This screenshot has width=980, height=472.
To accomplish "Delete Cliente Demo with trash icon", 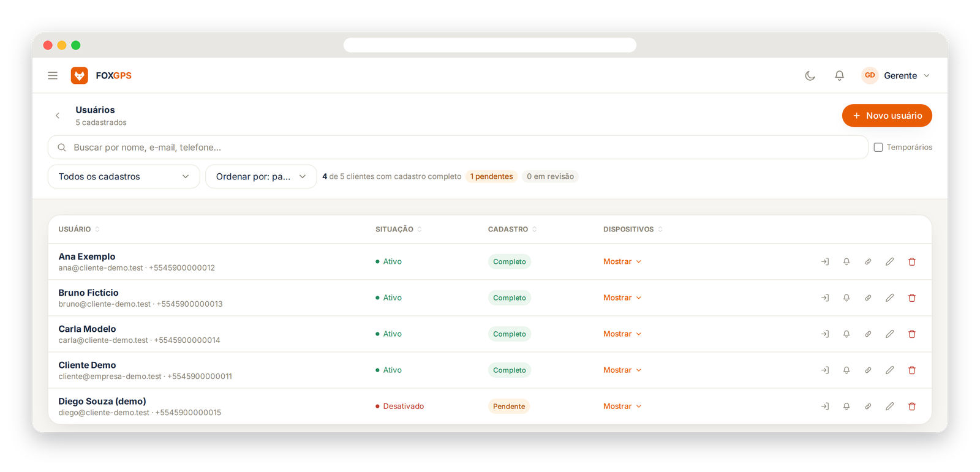I will pos(912,370).
